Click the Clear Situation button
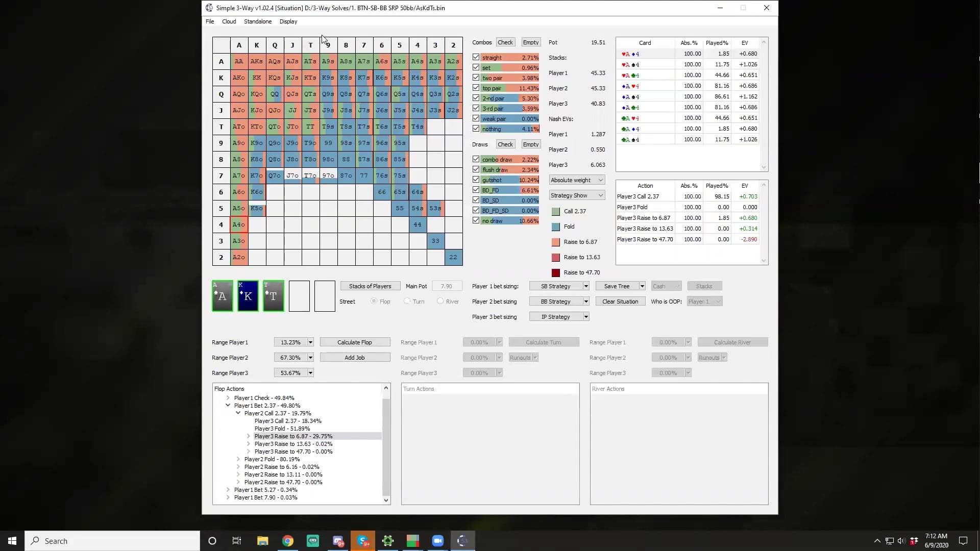 point(620,302)
